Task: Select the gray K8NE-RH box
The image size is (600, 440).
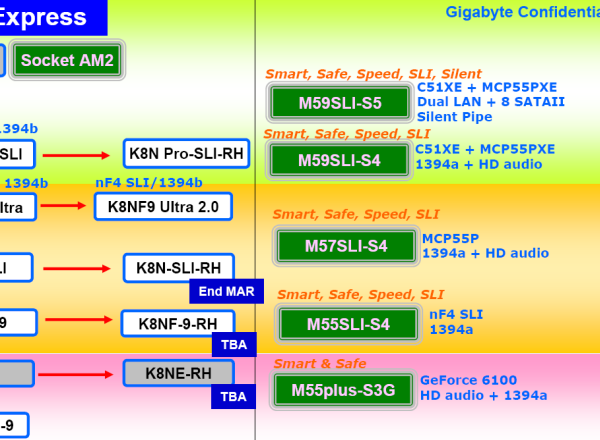Action: (178, 373)
